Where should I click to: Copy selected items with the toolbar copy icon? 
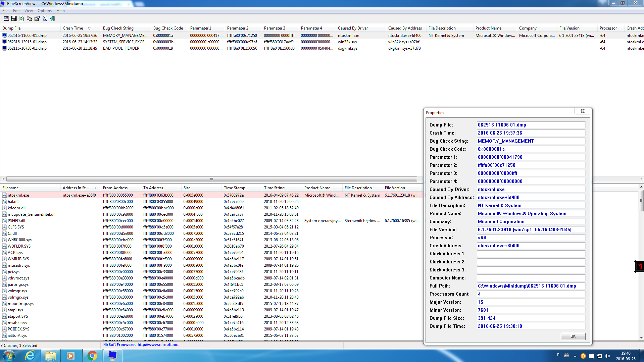point(30,18)
